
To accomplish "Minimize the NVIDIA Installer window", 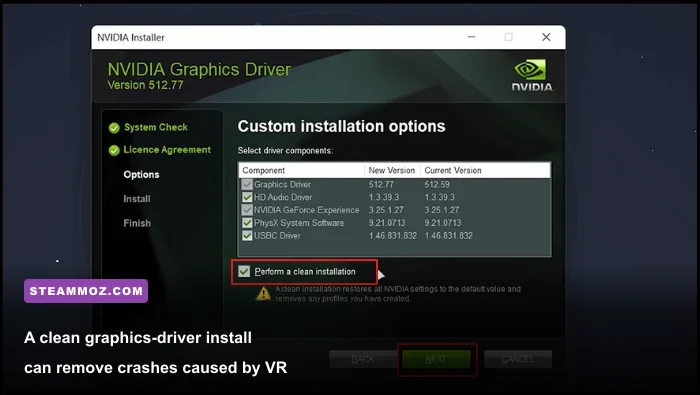I will (471, 37).
